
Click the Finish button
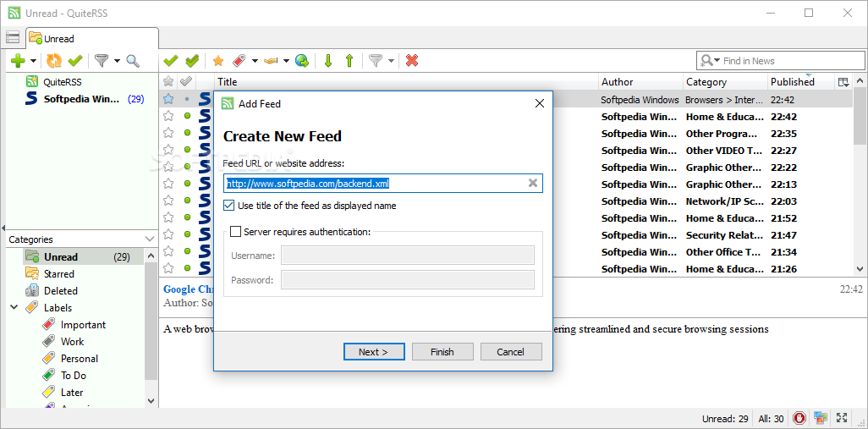coord(442,351)
